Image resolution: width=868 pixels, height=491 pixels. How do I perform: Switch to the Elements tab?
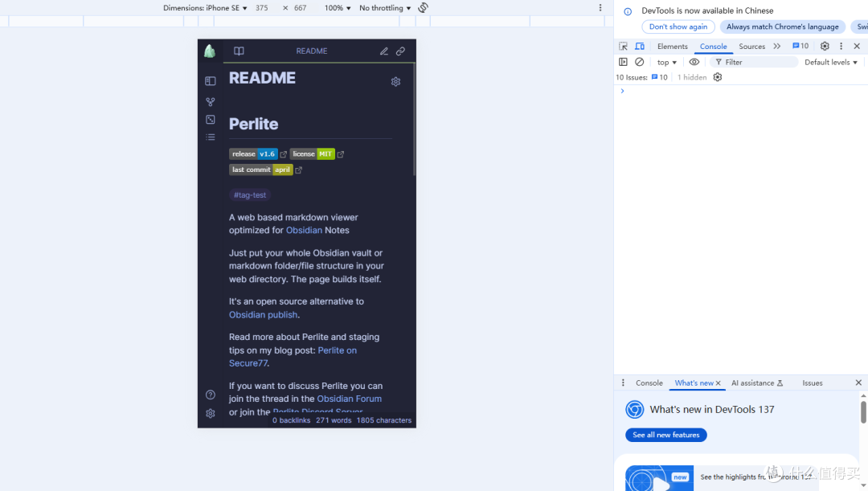pyautogui.click(x=672, y=47)
